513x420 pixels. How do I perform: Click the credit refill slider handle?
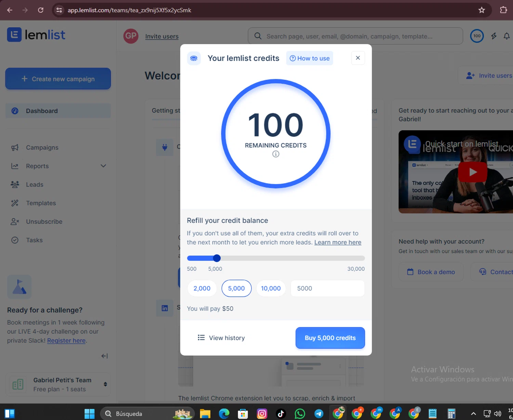coord(217,258)
